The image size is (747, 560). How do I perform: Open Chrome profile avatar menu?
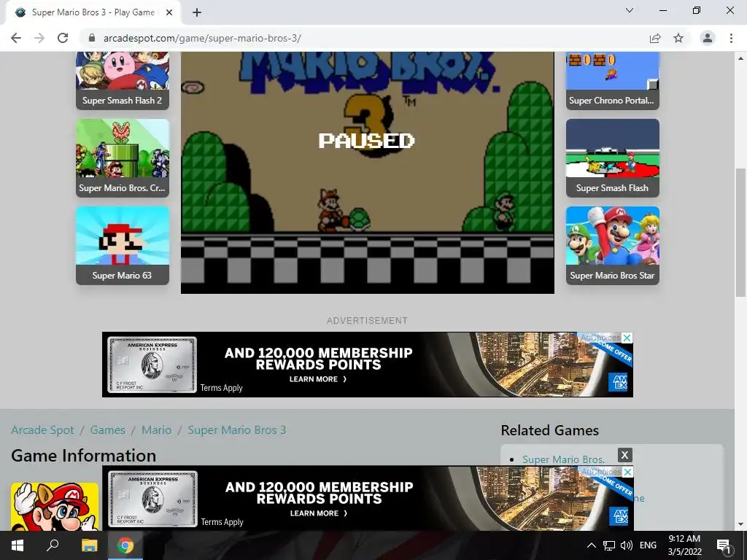[708, 38]
